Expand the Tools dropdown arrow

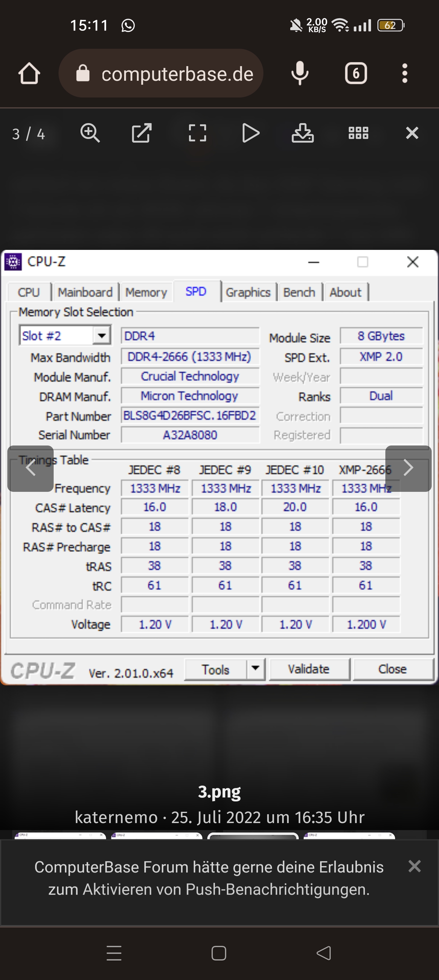click(255, 669)
